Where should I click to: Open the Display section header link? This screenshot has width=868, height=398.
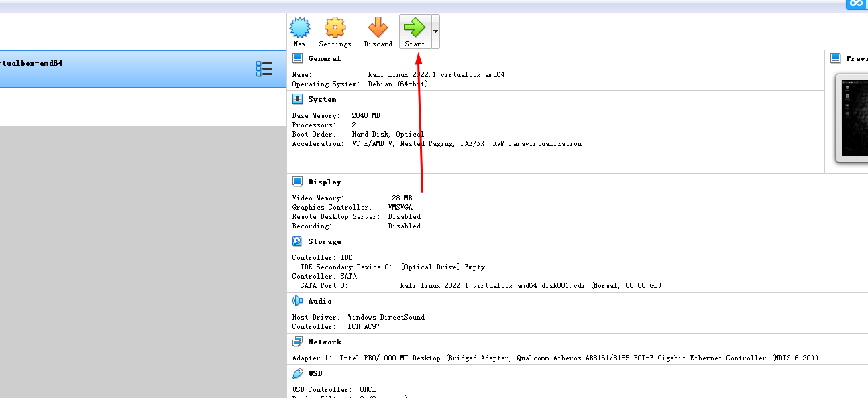(x=325, y=182)
